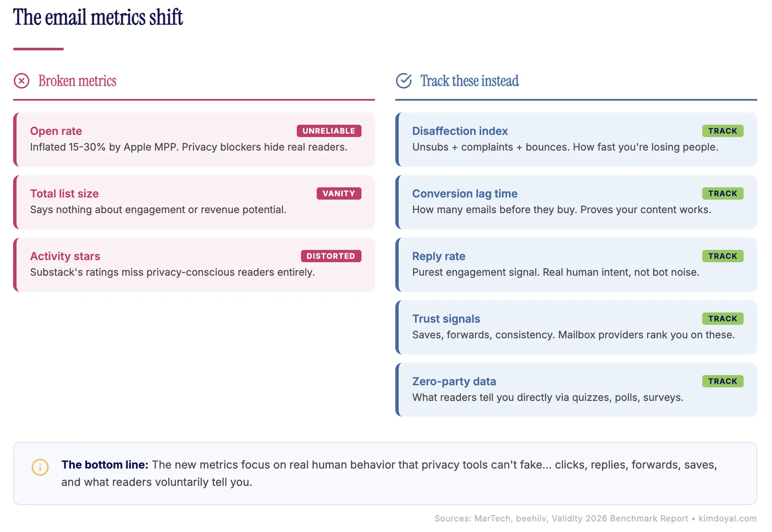Select the 'Track these instead' heading
Image resolution: width=772 pixels, height=532 pixels.
point(469,81)
